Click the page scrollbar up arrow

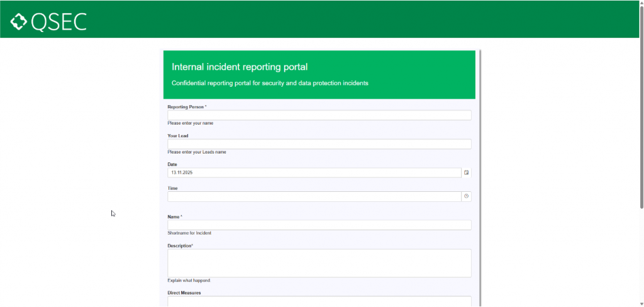[641, 3]
